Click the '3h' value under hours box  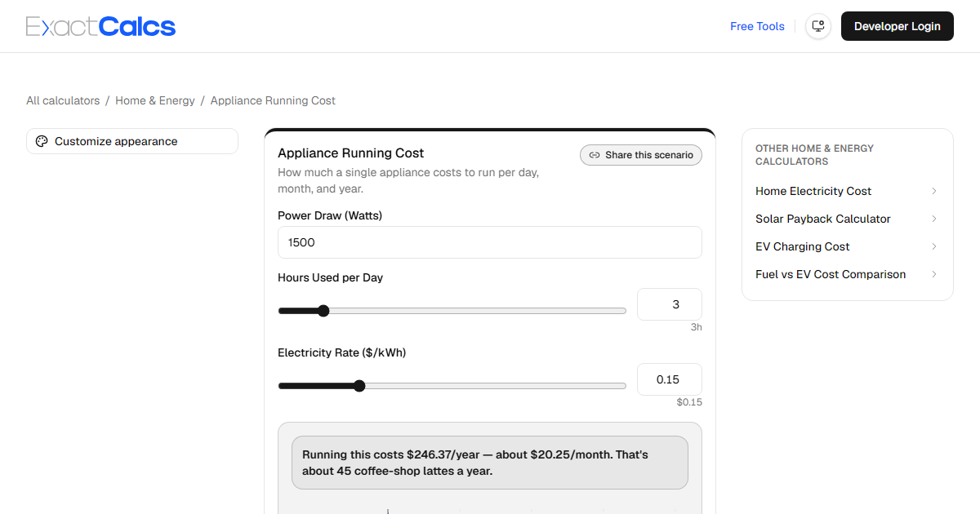click(696, 327)
